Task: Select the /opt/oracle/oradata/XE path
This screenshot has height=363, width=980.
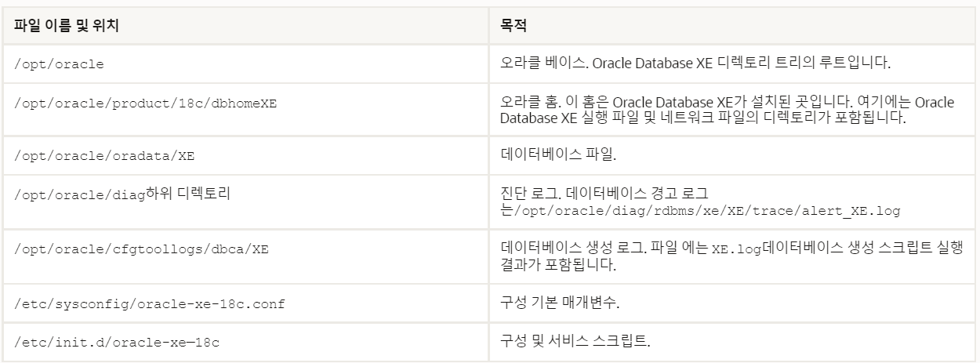Action: 104,154
